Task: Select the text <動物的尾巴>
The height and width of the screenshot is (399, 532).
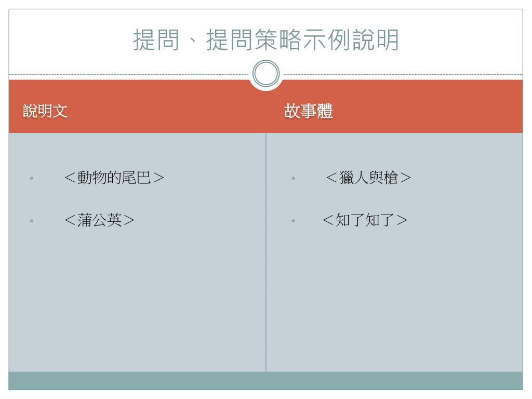Action: coord(114,178)
